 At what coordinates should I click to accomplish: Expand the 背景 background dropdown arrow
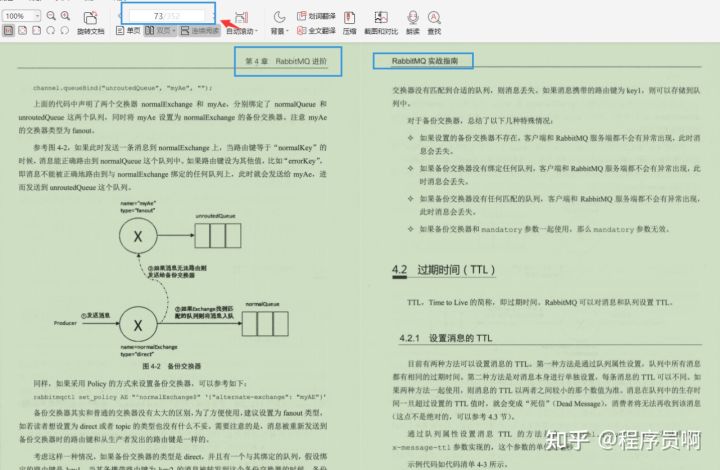pyautogui.click(x=287, y=31)
